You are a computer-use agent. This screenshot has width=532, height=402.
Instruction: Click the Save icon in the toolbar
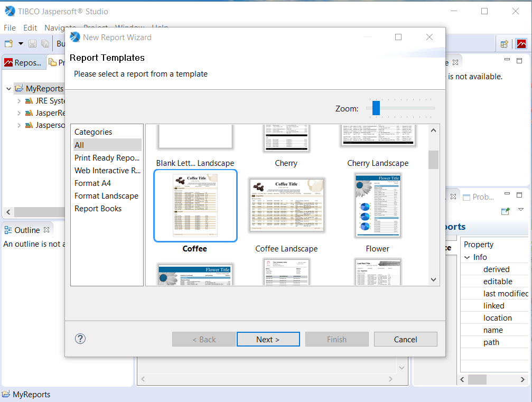(32, 43)
